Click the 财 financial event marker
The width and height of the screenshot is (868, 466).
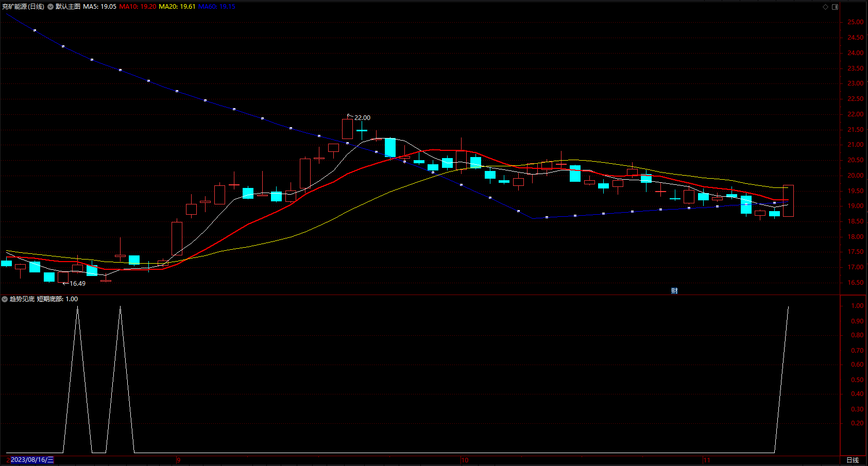tap(674, 291)
